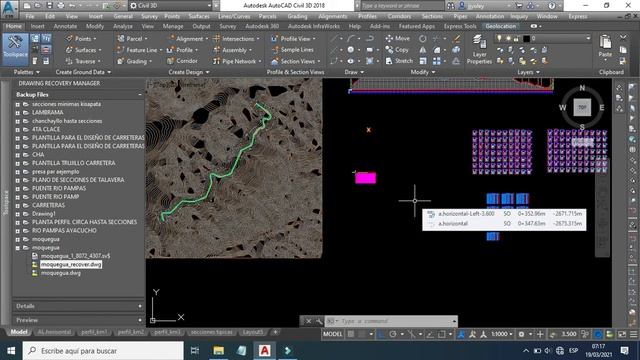Click the Clipboard panel title
Image resolution: width=640 pixels, height=360 pixels.
click(611, 72)
